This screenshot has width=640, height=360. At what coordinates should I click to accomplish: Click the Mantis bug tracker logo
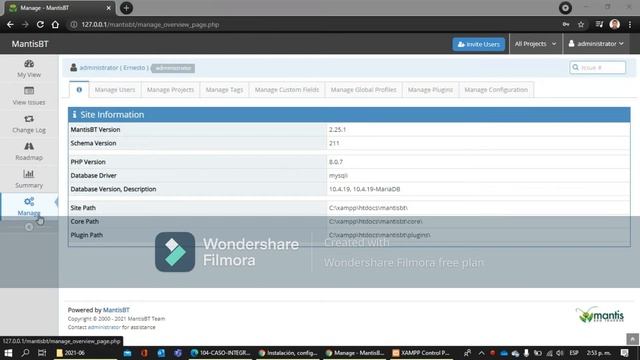click(600, 315)
